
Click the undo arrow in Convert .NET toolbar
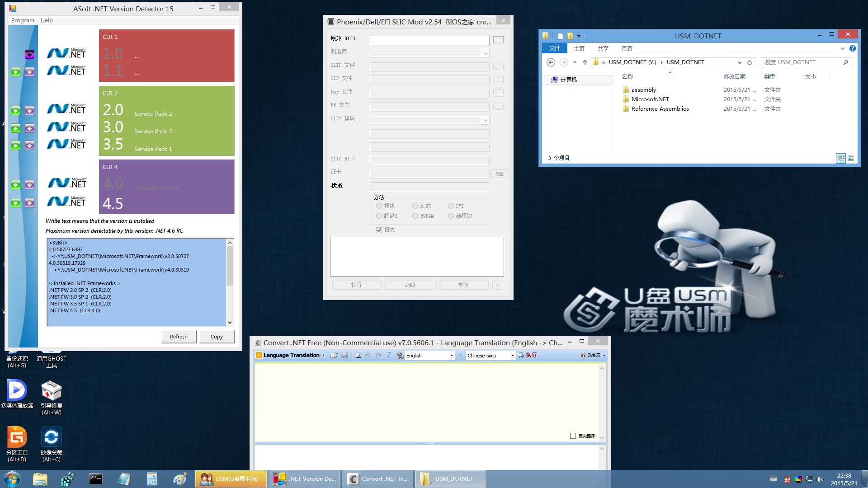[x=368, y=355]
